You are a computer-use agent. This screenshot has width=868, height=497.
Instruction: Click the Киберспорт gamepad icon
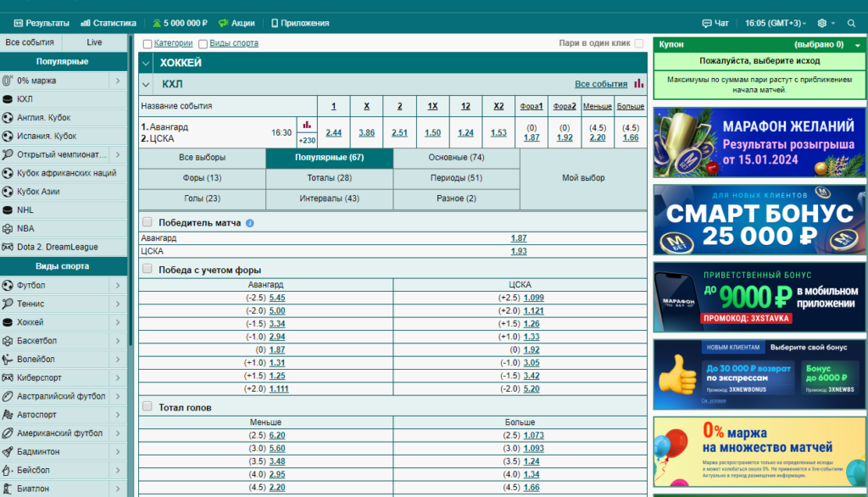tap(7, 378)
